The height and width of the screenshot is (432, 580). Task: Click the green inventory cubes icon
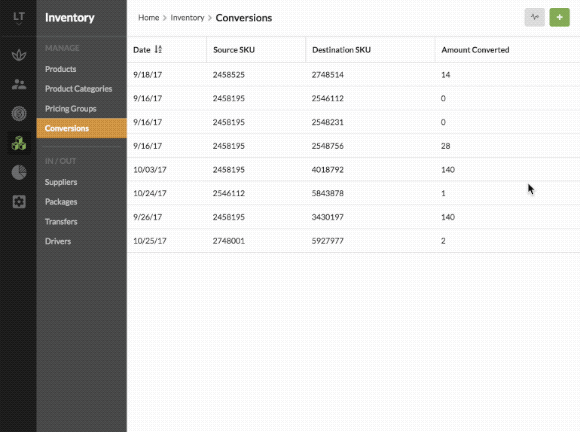19,143
